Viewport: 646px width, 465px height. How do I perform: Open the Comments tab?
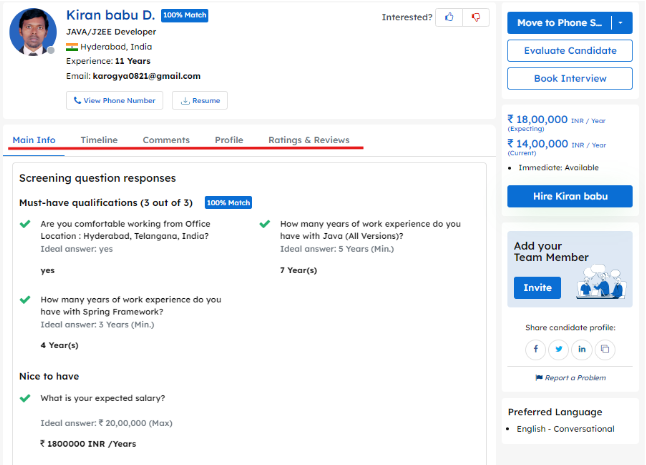(166, 140)
